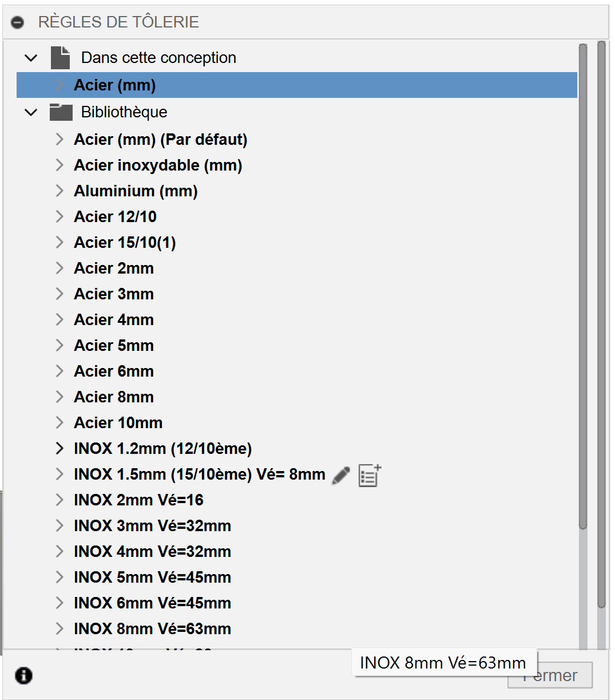
Task: Collapse the Bibliothèque section chevron
Action: point(31,112)
